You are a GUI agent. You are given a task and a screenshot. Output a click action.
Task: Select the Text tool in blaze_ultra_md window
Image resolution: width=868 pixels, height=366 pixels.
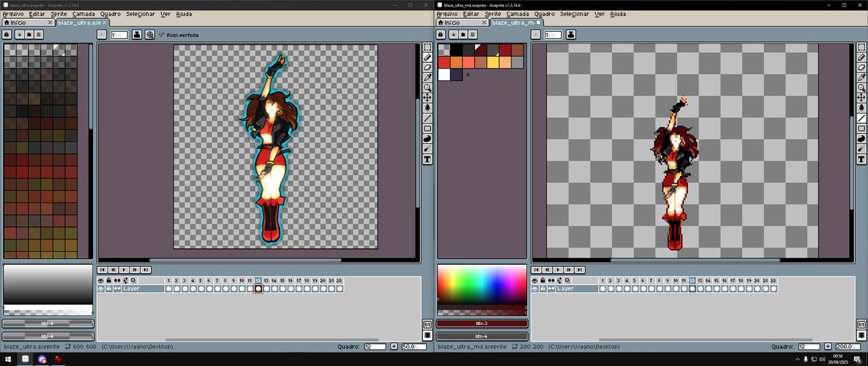click(x=861, y=158)
